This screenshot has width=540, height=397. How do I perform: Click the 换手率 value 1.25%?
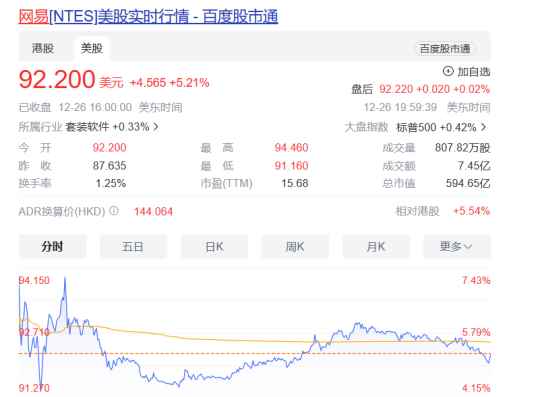click(x=111, y=183)
